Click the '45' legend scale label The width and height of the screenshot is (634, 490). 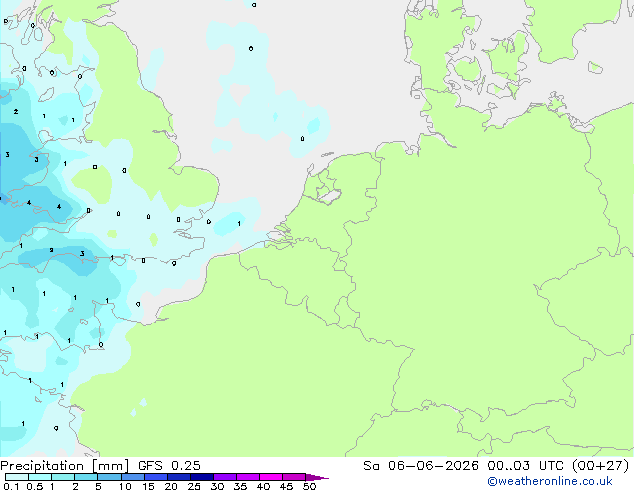[x=286, y=486]
